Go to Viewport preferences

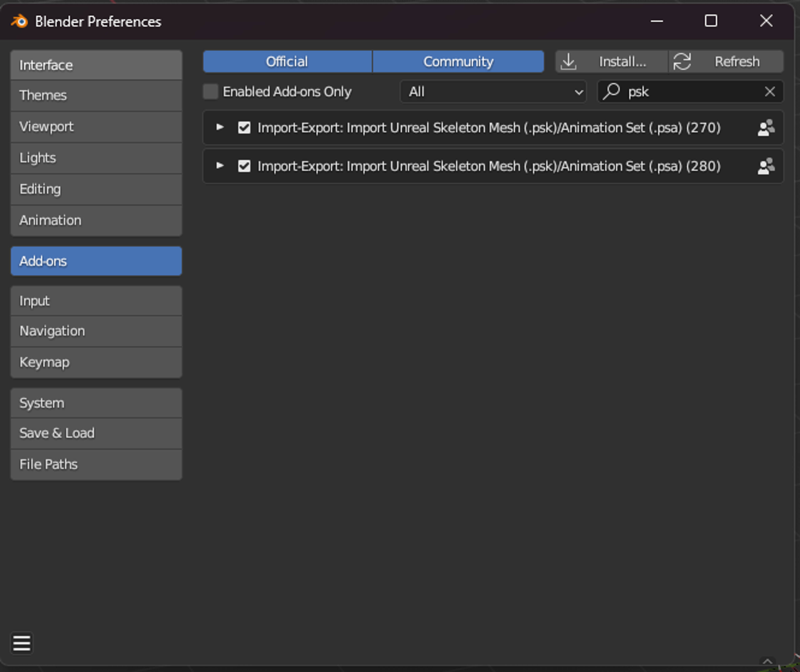click(x=96, y=127)
